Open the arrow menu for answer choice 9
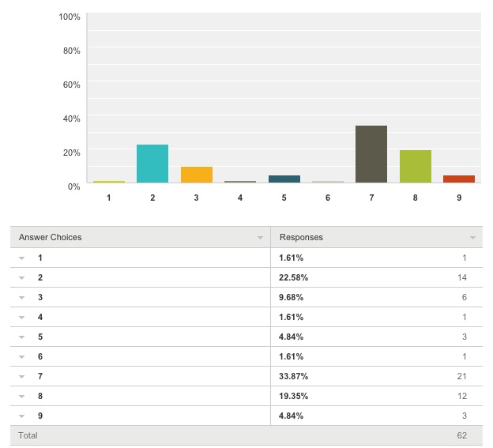This screenshot has width=493, height=448. 21,416
